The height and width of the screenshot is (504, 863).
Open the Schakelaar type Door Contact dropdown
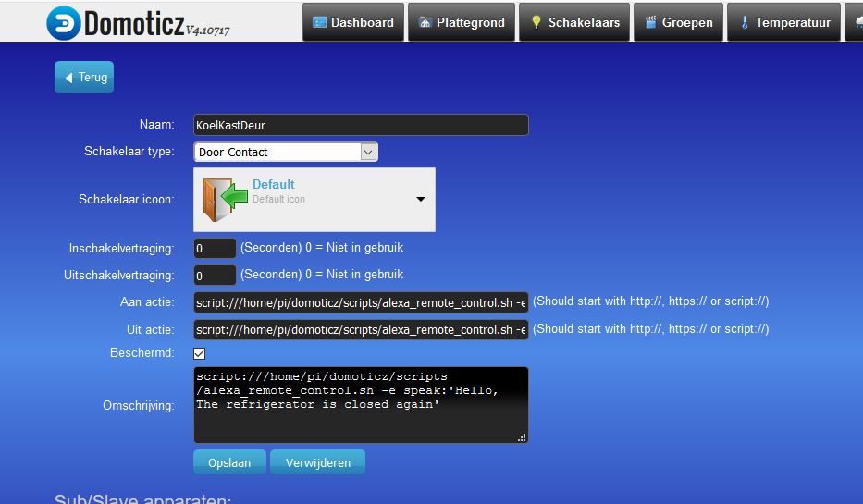click(x=286, y=152)
